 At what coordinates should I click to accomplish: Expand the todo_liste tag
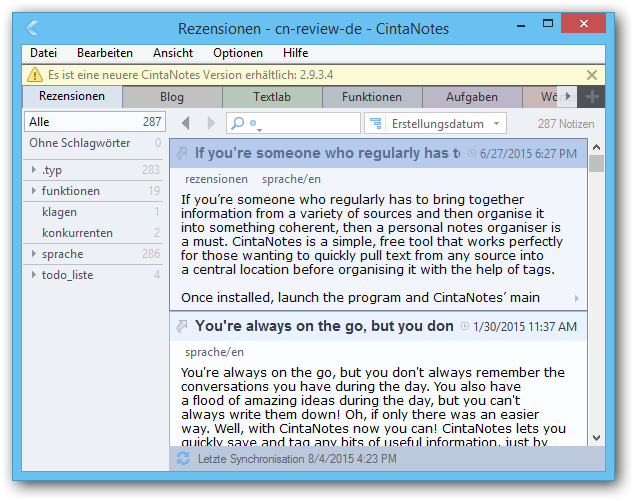34,275
